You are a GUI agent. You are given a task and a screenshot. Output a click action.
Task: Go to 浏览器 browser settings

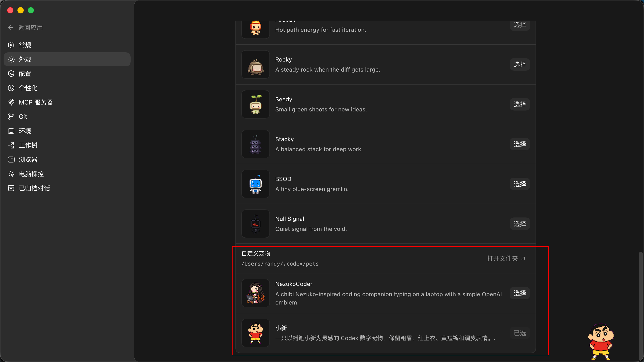tap(67, 160)
